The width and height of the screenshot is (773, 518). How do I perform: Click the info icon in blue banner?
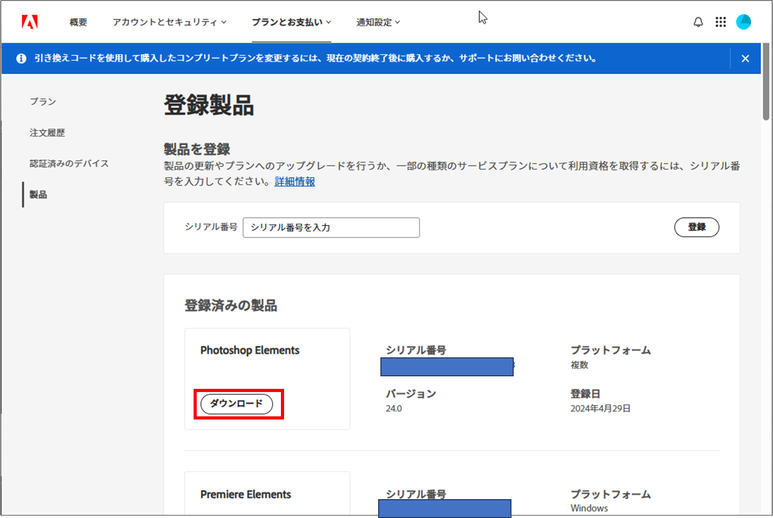click(x=21, y=58)
